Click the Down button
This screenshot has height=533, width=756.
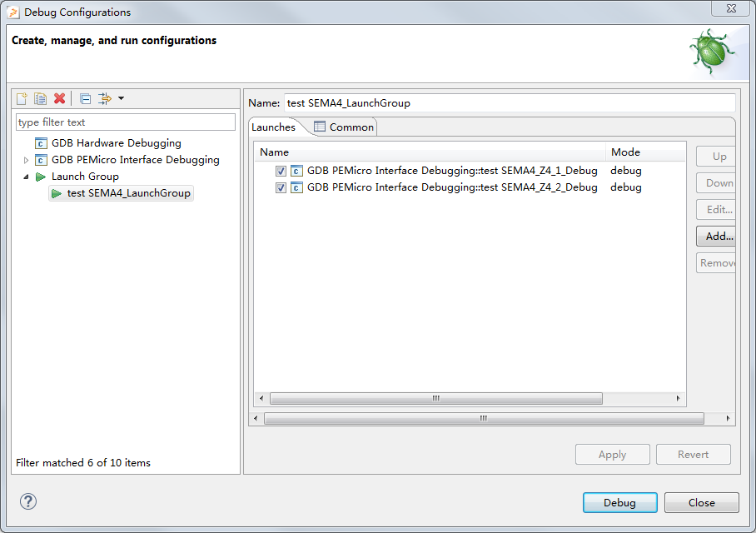click(x=716, y=183)
